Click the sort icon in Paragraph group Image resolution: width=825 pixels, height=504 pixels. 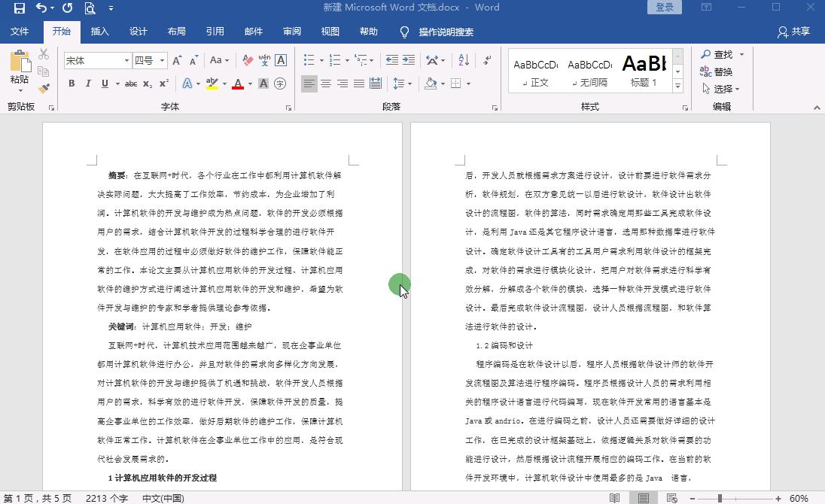462,59
